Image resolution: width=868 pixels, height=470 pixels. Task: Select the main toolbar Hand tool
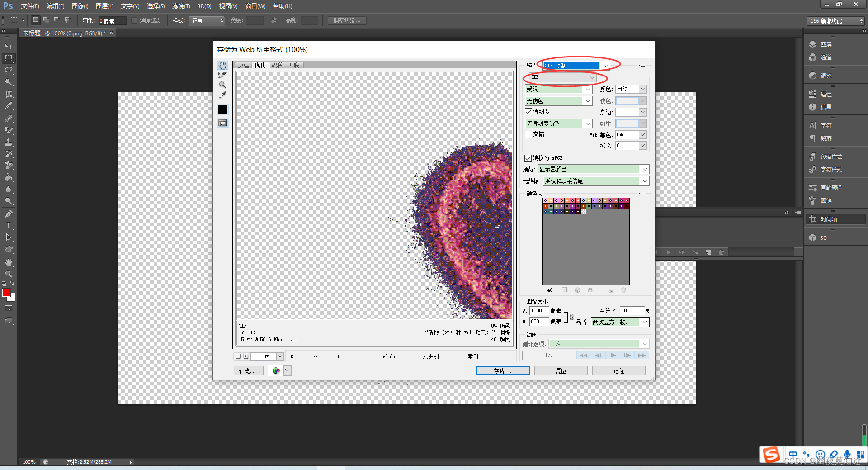click(9, 262)
